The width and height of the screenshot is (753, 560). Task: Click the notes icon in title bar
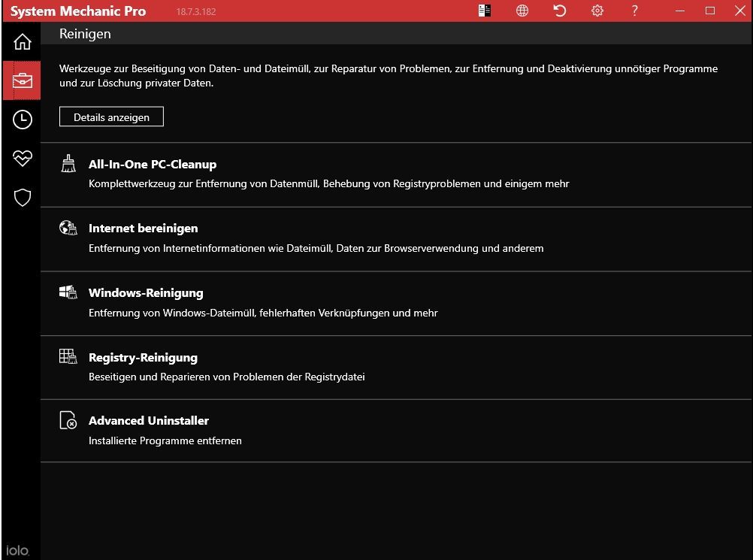click(485, 11)
